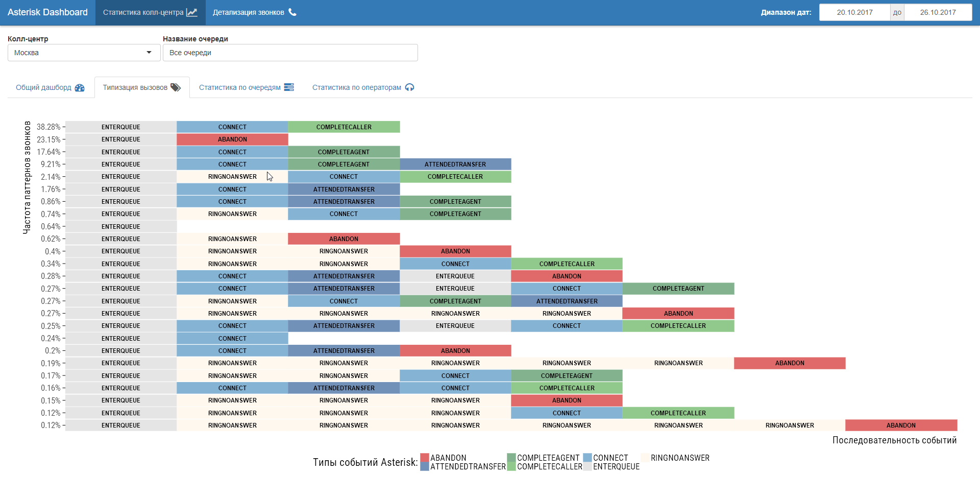Set the start date field 20.10.2017
980x497 pixels.
(x=855, y=12)
